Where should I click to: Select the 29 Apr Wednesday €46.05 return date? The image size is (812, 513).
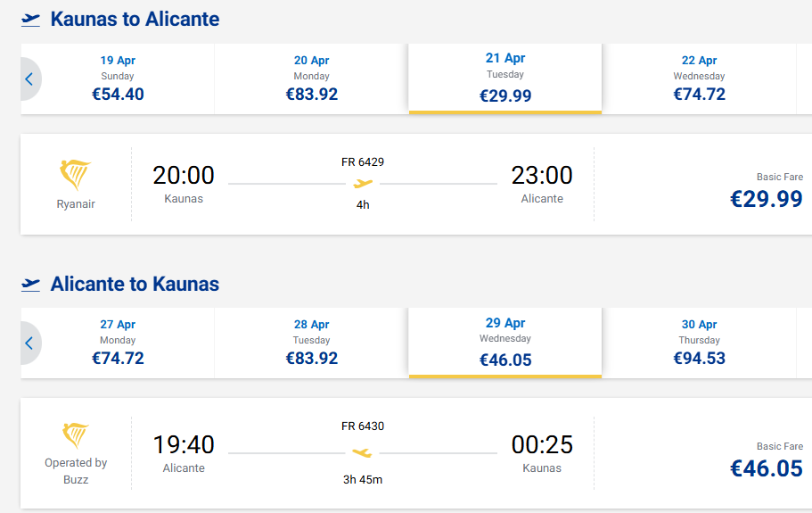(x=505, y=343)
